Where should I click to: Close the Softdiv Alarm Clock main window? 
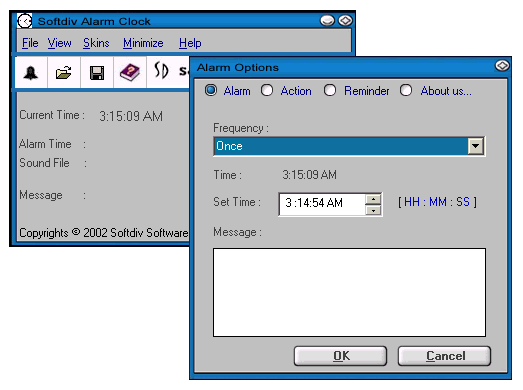click(345, 21)
